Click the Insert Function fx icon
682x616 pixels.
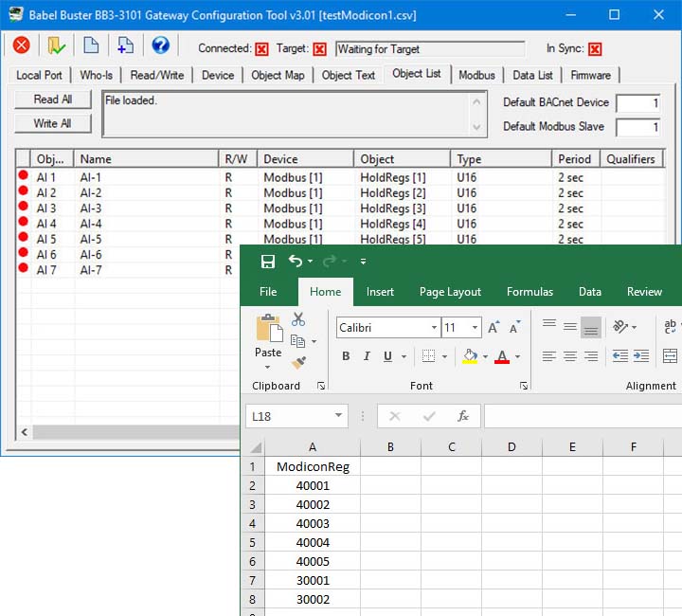point(463,416)
